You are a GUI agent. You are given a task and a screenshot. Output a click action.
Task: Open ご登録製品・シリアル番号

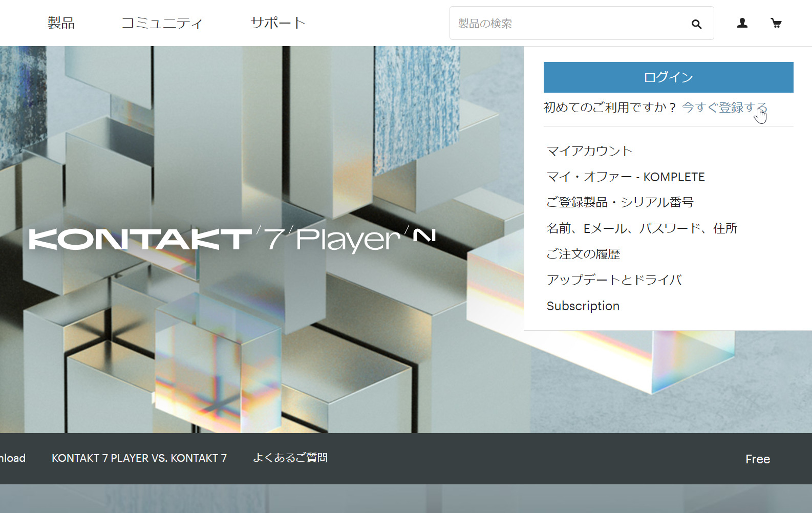tap(620, 202)
